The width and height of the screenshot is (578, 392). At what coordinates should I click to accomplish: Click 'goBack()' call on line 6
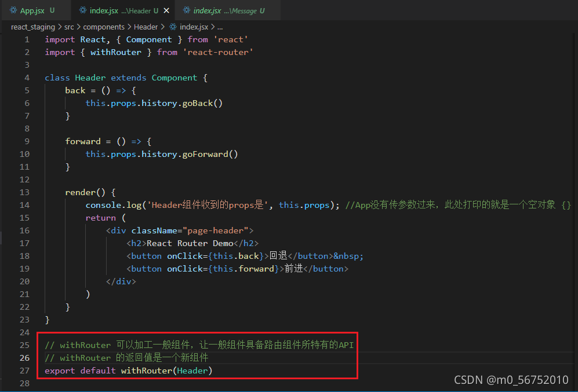(202, 103)
